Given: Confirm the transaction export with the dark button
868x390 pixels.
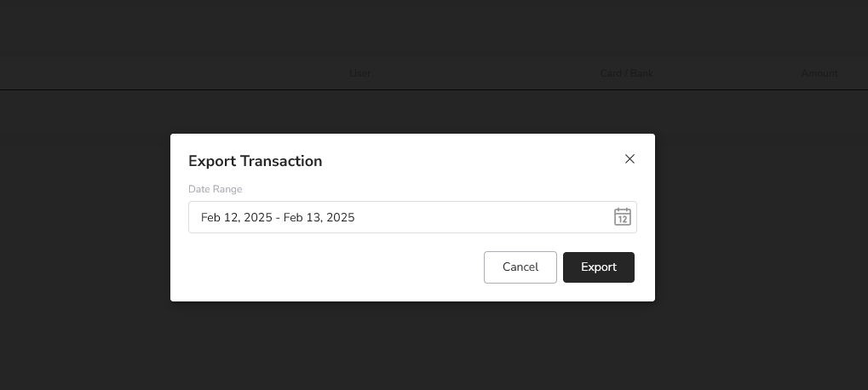Looking at the screenshot, I should (599, 267).
